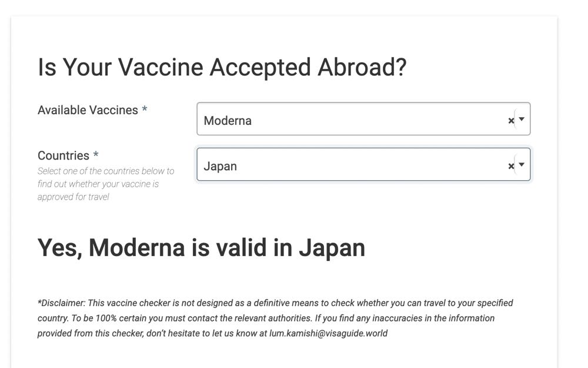Clear the Japan country selection

coord(511,166)
